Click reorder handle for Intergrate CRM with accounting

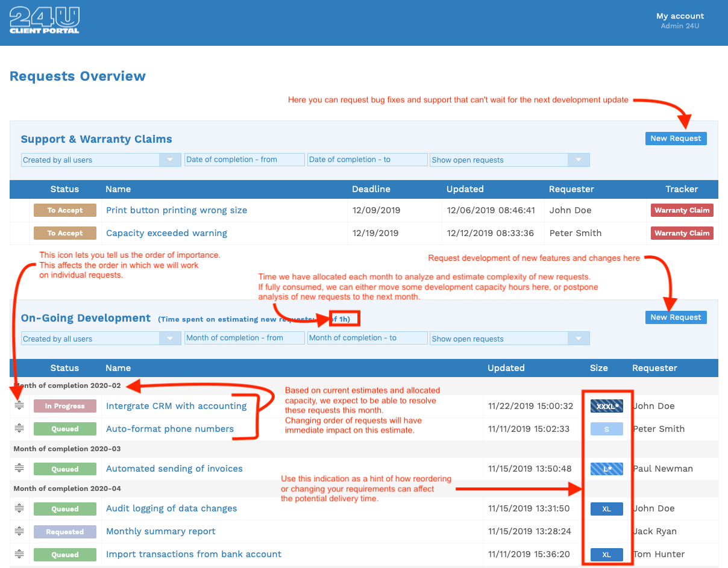click(x=19, y=405)
